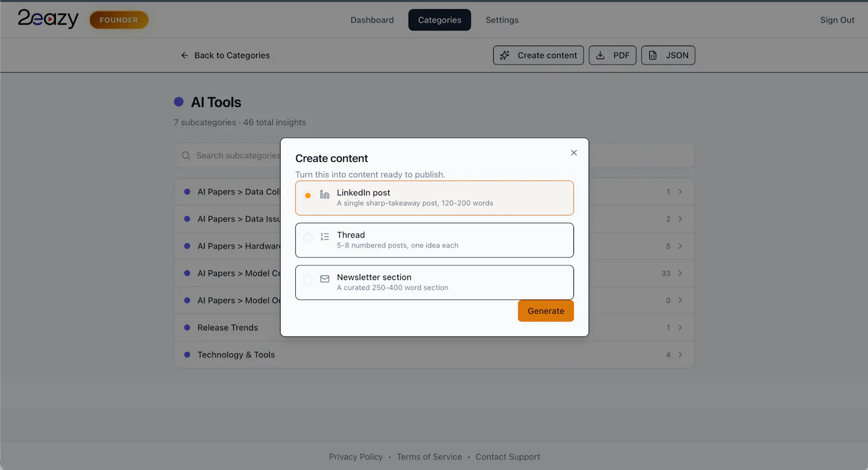The width and height of the screenshot is (868, 470).
Task: Open the Privacy Policy link
Action: click(356, 457)
